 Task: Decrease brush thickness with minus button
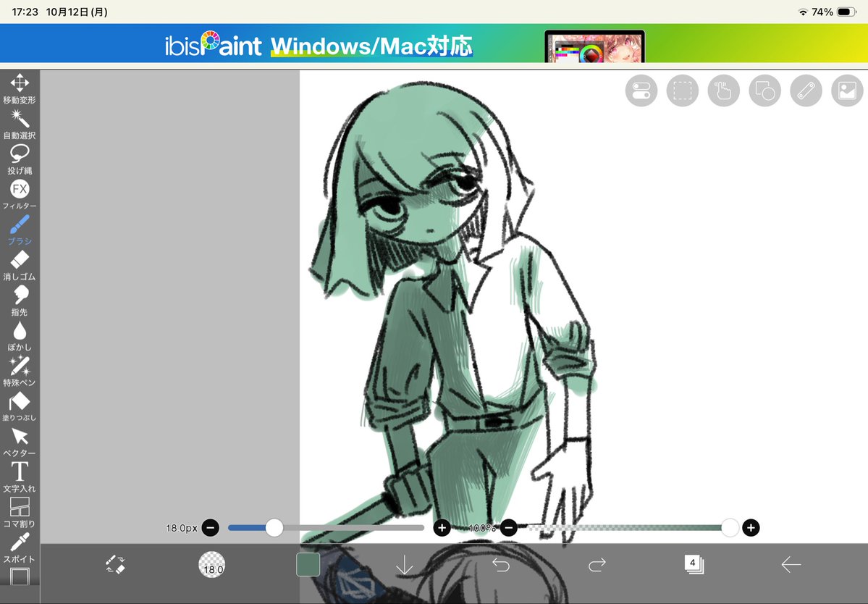point(211,528)
